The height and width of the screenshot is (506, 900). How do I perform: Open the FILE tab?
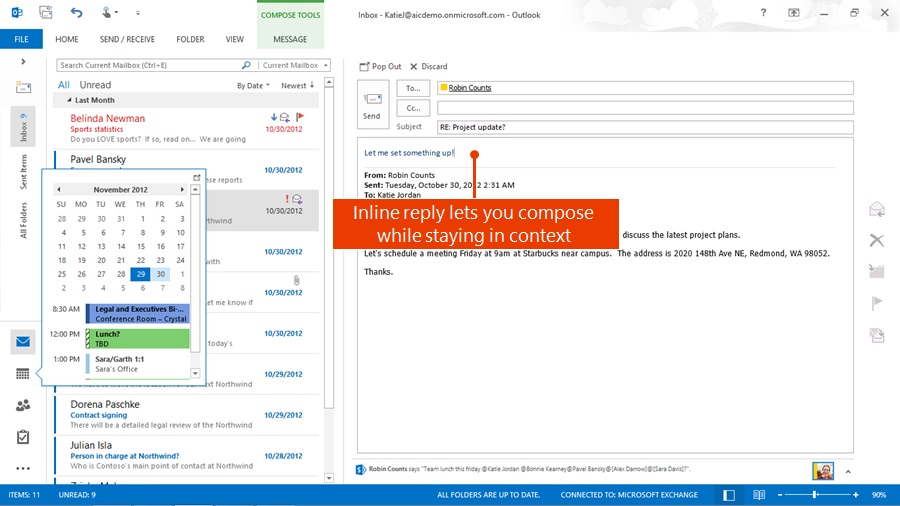[x=21, y=39]
